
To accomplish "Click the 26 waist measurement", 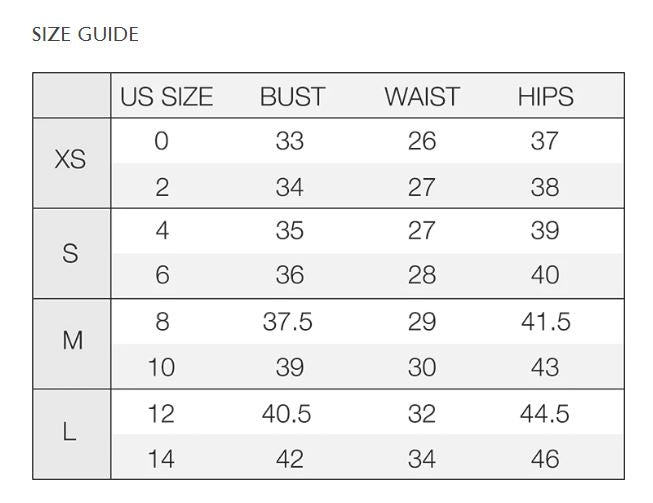I will [x=422, y=141].
